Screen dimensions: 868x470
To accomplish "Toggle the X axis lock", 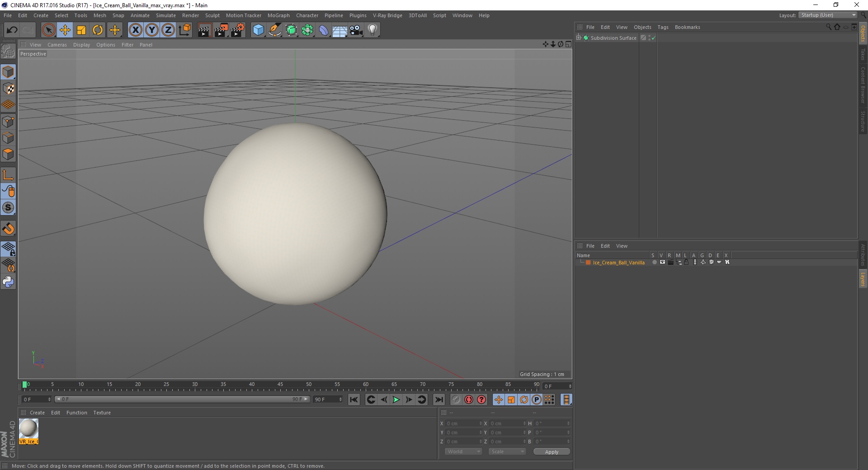I will coord(135,30).
